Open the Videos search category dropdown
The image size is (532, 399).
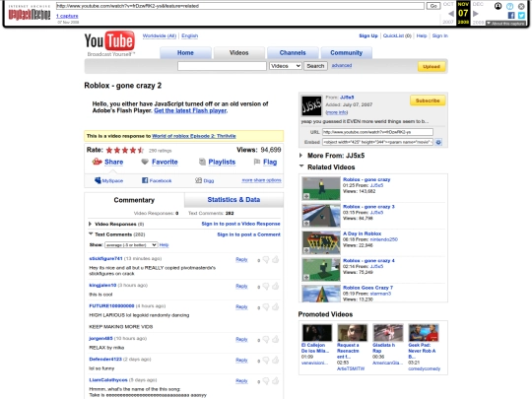point(286,66)
